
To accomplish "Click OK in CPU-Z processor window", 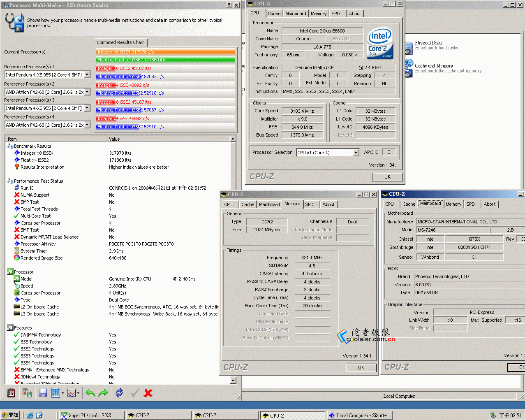I will click(x=387, y=177).
